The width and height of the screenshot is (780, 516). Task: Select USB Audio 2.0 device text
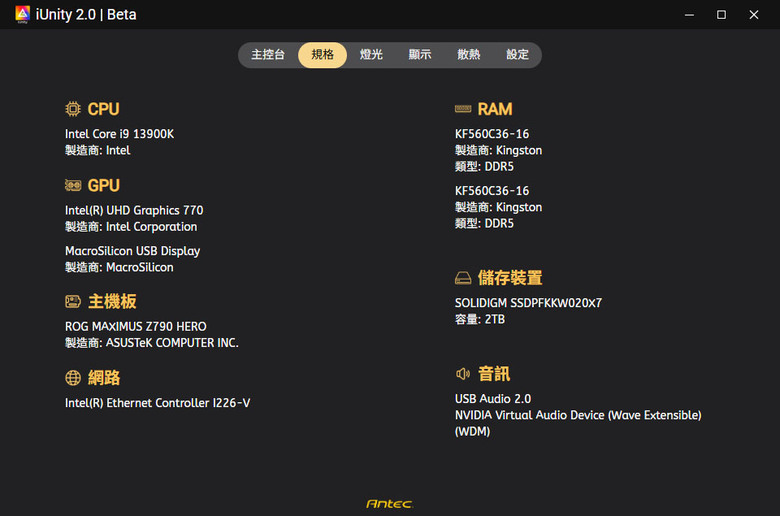[x=492, y=399]
